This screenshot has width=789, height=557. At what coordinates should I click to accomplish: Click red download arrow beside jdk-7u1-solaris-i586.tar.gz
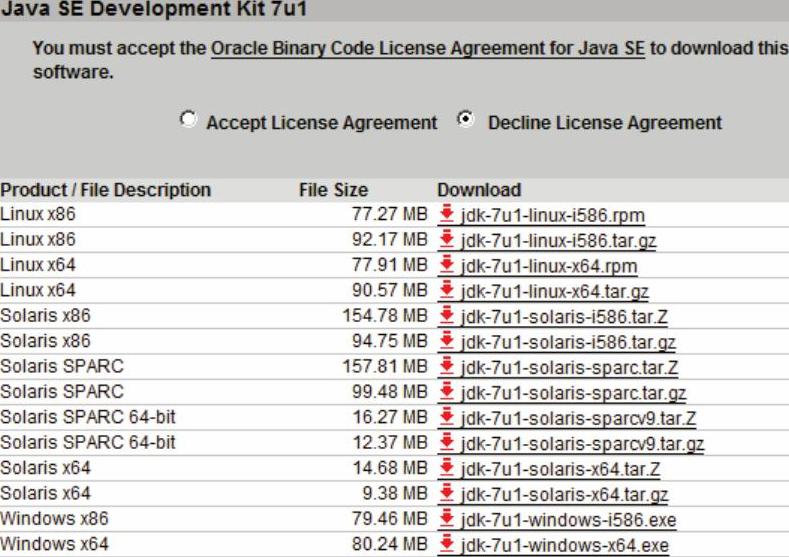pyautogui.click(x=446, y=341)
